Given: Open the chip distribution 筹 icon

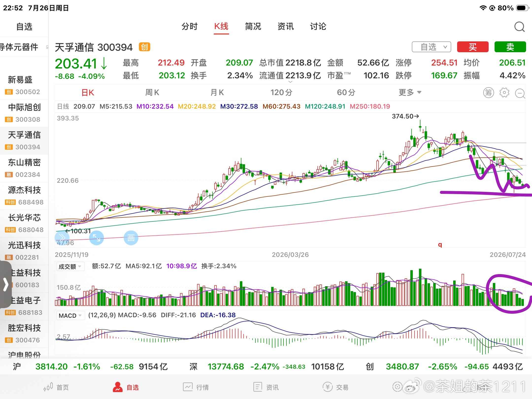Looking at the screenshot, I should click(488, 93).
